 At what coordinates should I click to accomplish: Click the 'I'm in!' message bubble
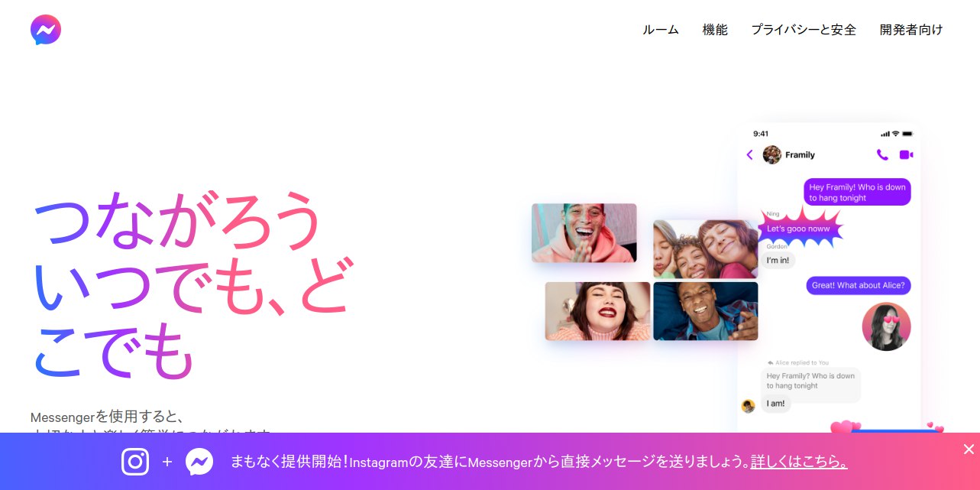778,261
